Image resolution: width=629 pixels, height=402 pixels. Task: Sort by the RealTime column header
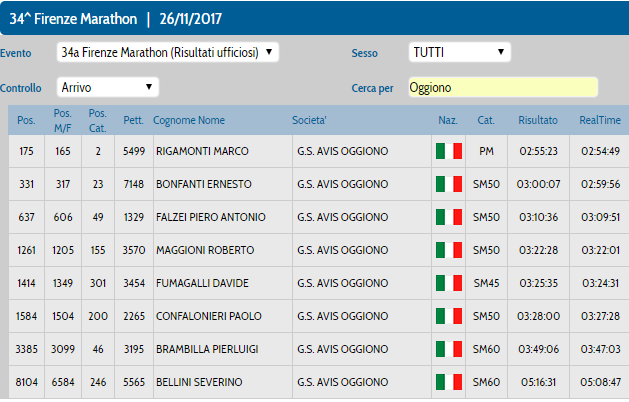[600, 120]
